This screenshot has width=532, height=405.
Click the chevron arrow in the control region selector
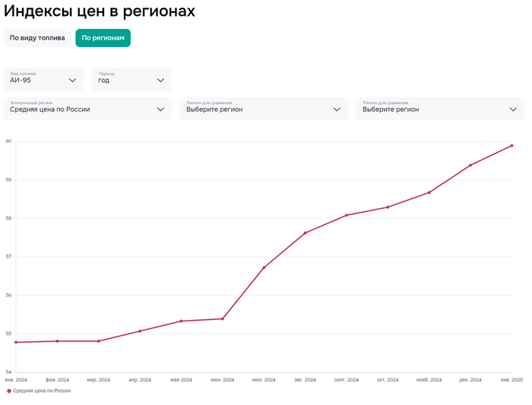pyautogui.click(x=160, y=109)
